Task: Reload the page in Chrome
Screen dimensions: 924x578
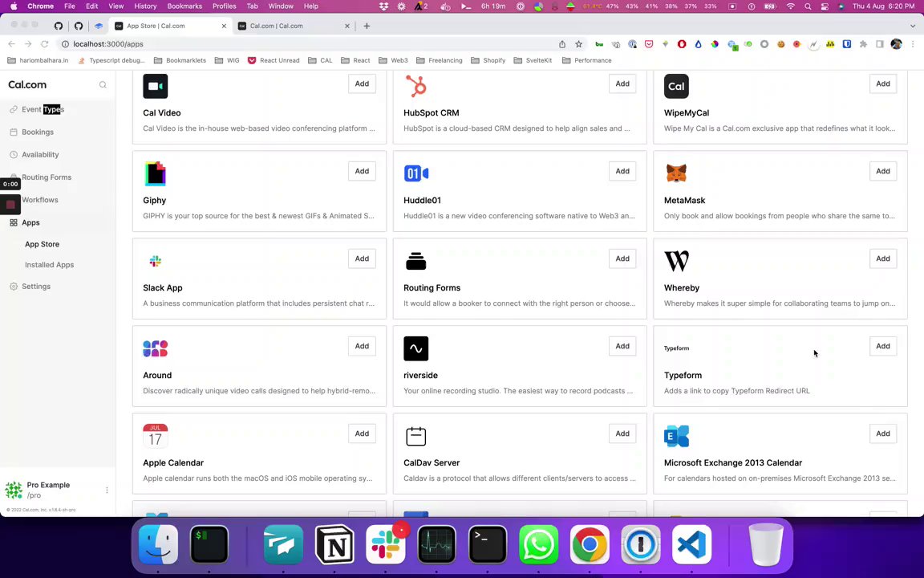Action: (44, 44)
